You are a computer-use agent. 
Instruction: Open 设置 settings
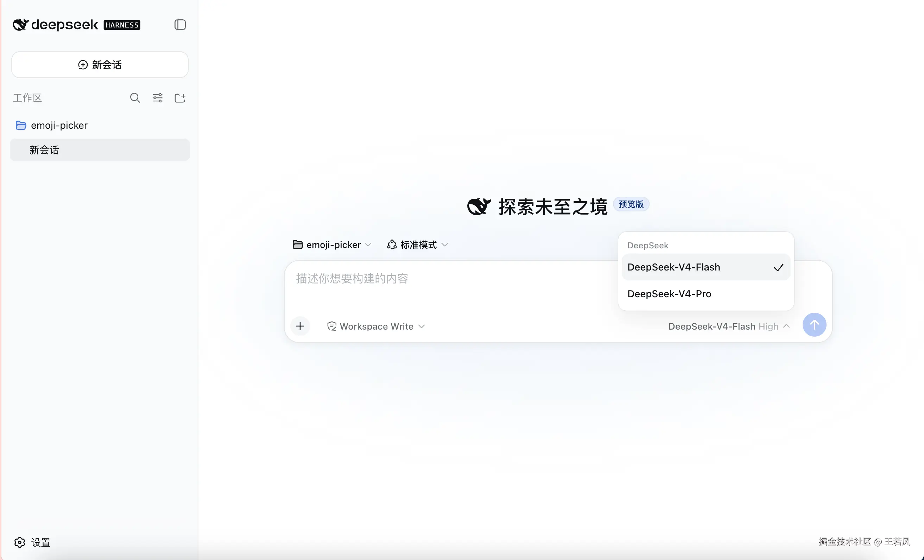click(32, 542)
